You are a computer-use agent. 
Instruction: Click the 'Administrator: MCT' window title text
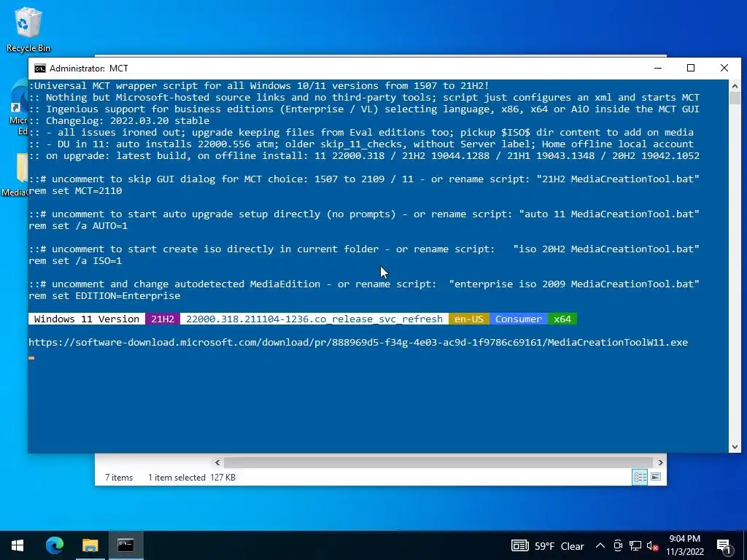(88, 69)
